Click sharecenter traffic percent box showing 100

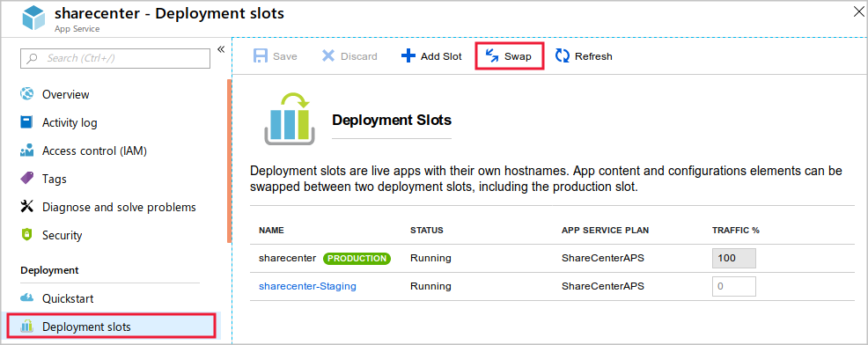tap(733, 259)
